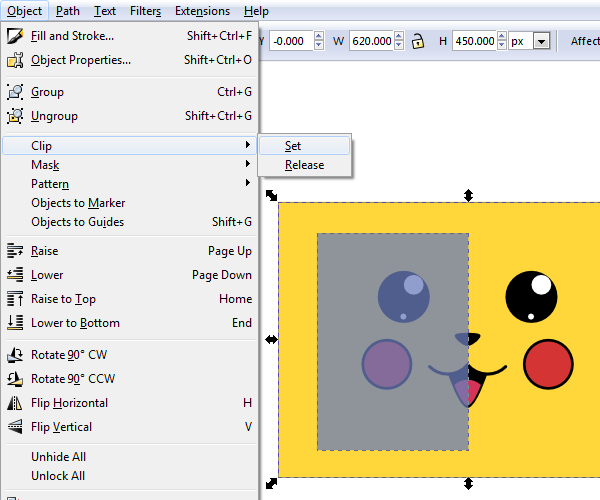Click the top-middle vertical scale handle
The image size is (600, 500).
[468, 195]
